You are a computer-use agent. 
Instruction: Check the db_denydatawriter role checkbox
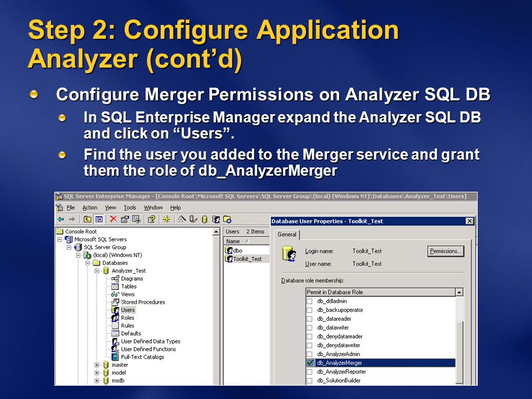click(309, 345)
